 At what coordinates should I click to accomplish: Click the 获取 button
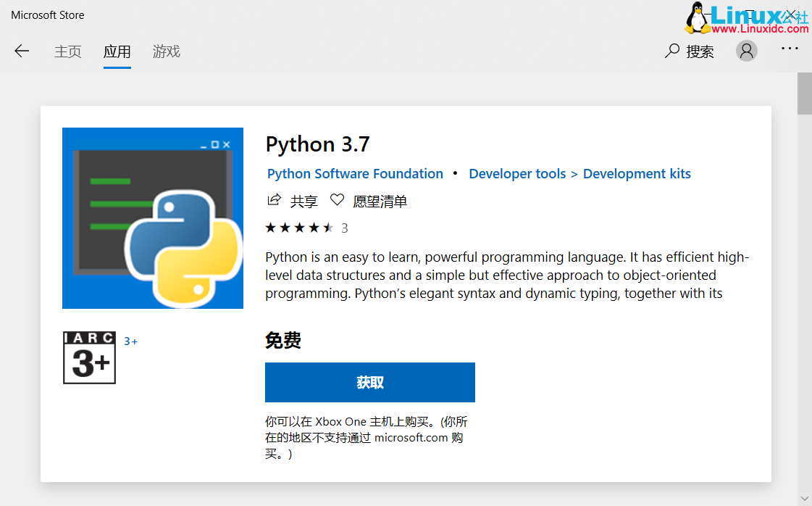tap(369, 382)
